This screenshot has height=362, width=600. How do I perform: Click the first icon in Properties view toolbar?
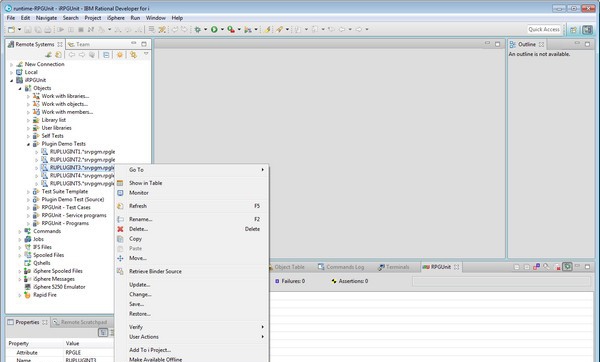[103, 333]
